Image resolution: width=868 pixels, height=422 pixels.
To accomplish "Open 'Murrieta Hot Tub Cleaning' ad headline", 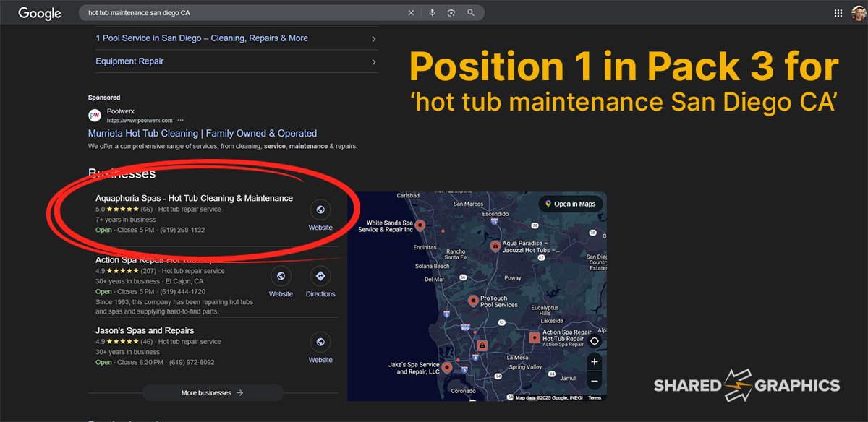I will pos(203,134).
